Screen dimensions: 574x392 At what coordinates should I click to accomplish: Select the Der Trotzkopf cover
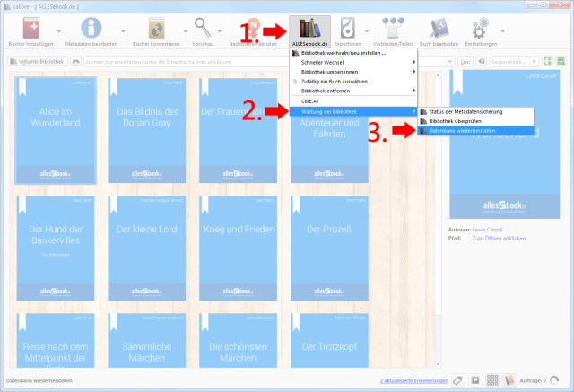[x=329, y=340]
